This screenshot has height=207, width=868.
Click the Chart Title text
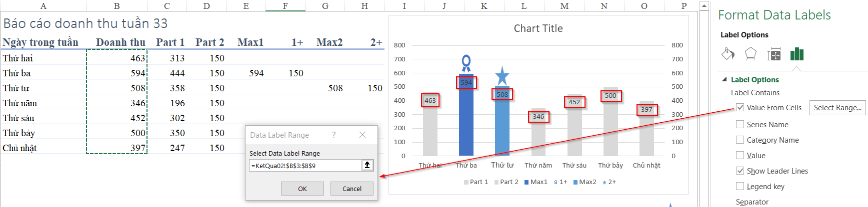(538, 28)
